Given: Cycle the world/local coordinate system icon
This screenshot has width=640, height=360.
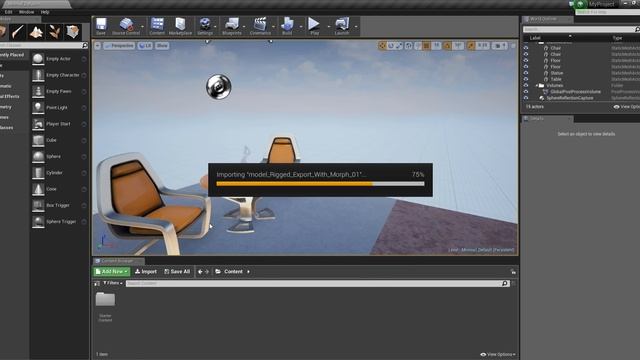Looking at the screenshot, I should 409,46.
